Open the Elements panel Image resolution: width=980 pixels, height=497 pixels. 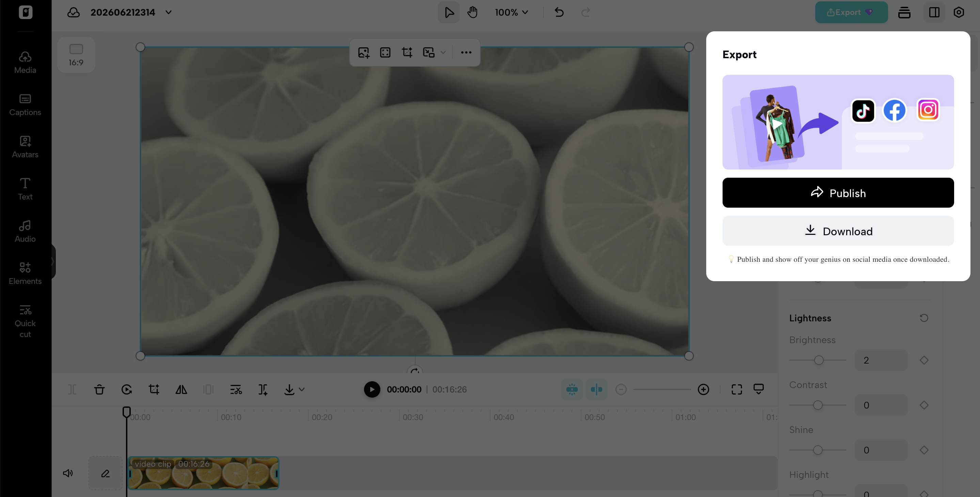click(25, 274)
